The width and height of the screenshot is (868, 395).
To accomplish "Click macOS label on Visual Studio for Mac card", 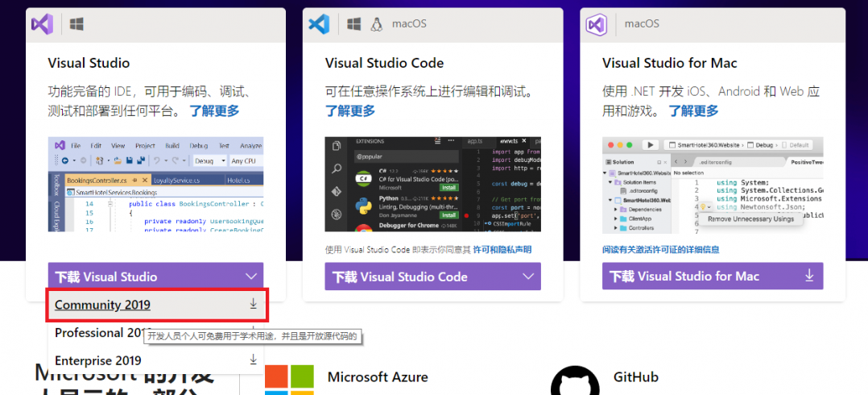I will coord(642,24).
